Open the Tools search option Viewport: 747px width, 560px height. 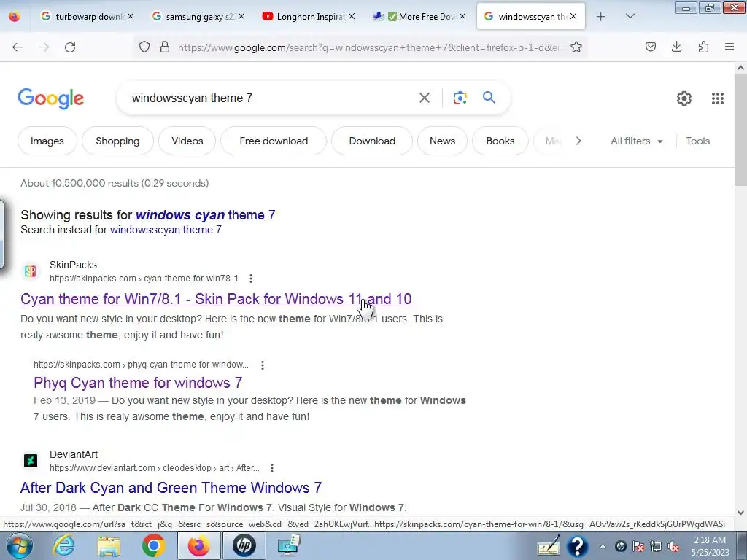pyautogui.click(x=697, y=141)
